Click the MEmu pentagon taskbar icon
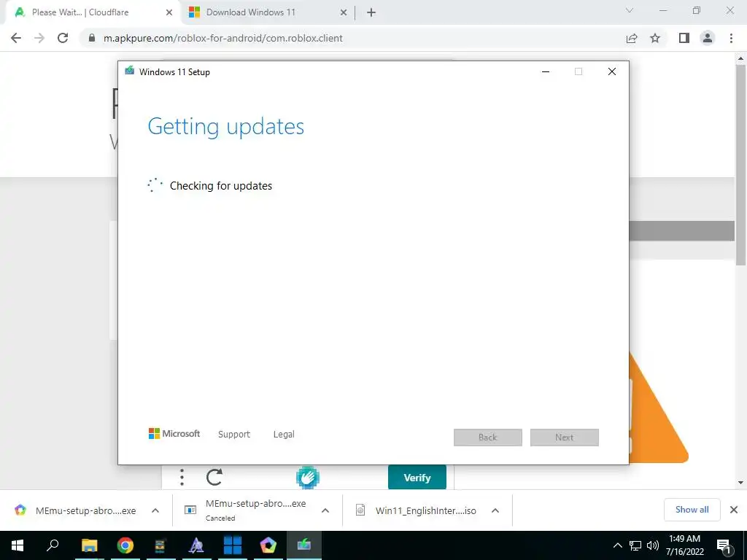 point(268,545)
